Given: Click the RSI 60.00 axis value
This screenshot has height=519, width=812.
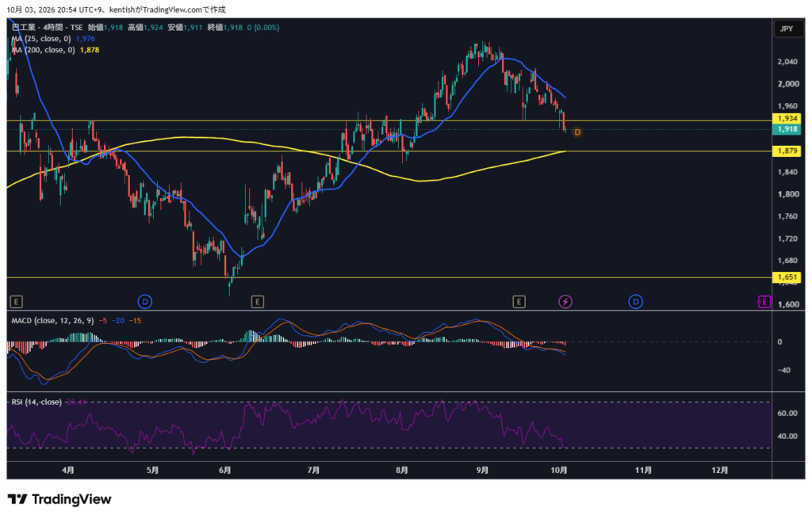Looking at the screenshot, I should [787, 413].
